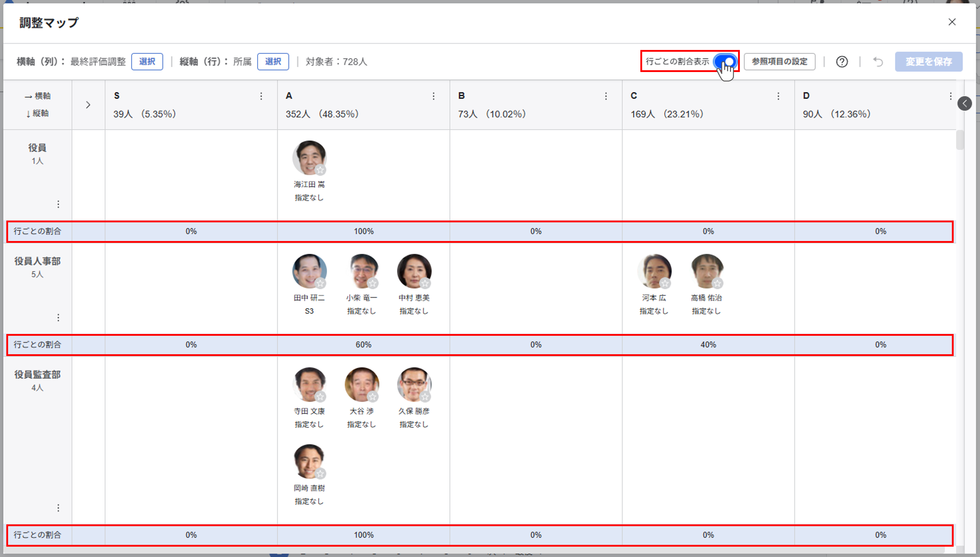Select vertical axis 所属 選択 button
The width and height of the screenshot is (980, 557).
click(273, 62)
